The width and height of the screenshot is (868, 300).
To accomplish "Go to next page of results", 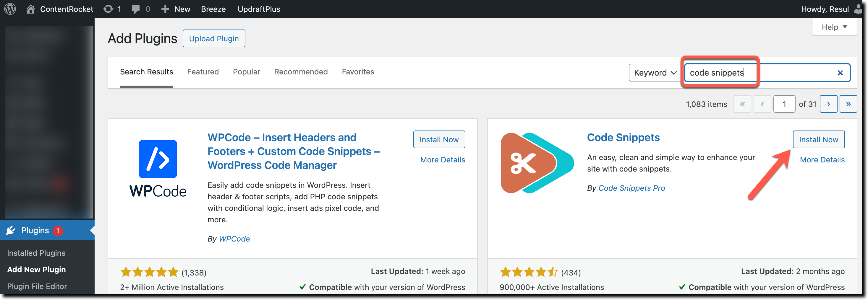I will (828, 104).
